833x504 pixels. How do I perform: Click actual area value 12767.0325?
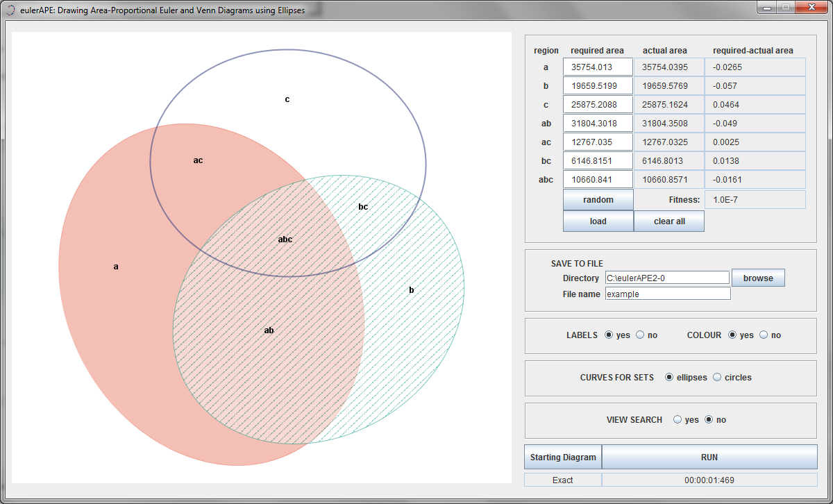669,142
